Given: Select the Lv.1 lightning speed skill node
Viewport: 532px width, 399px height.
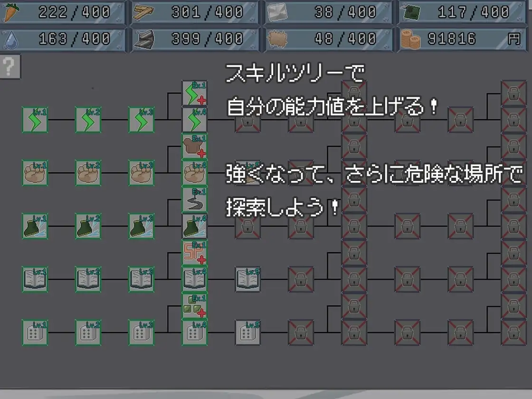Looking at the screenshot, I should (36, 120).
